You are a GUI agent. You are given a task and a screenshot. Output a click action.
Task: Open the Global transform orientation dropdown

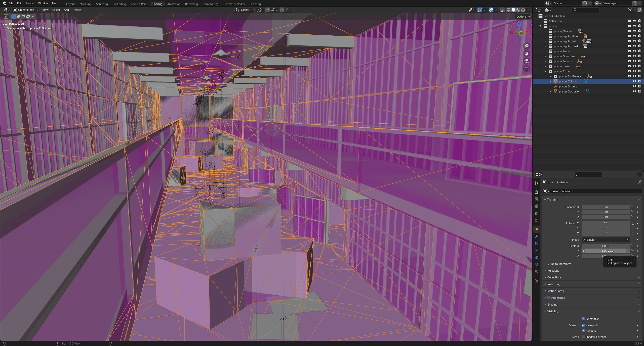(245, 10)
